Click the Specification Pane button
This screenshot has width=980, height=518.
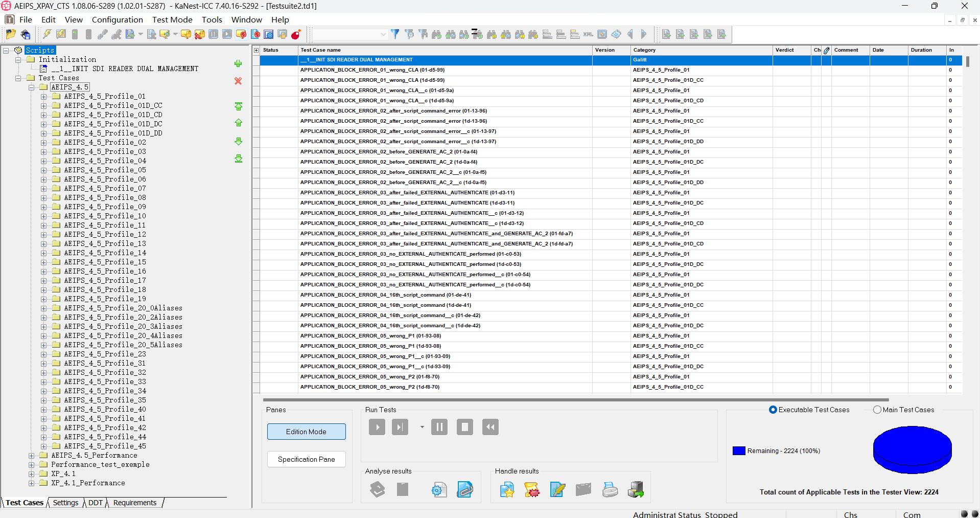(x=306, y=459)
